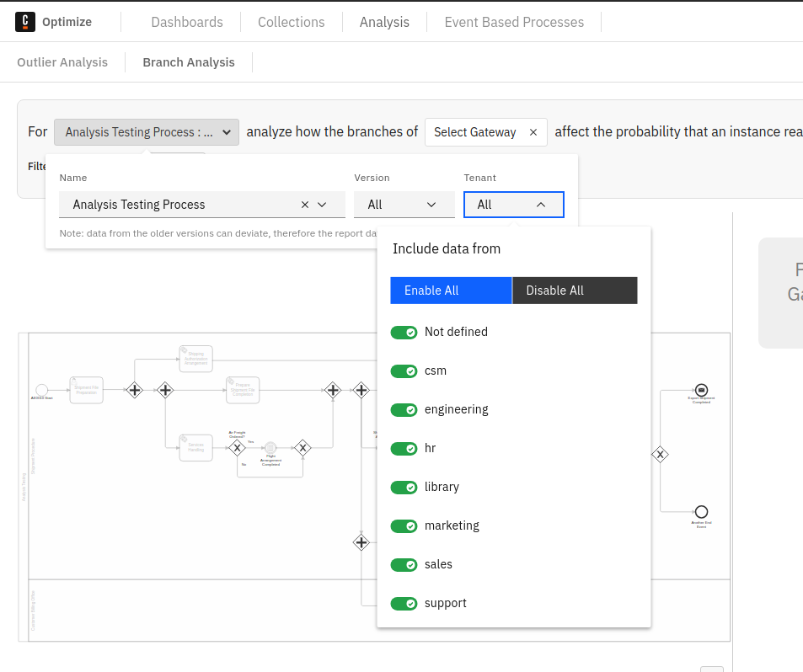Click the Export Shipment Completed end event
The image size is (803, 672).
(x=701, y=390)
